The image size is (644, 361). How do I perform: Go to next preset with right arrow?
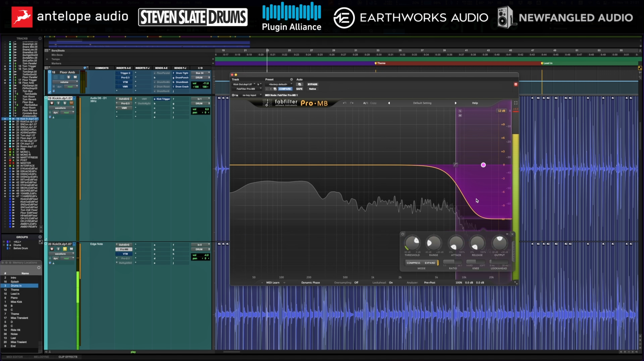(x=455, y=103)
